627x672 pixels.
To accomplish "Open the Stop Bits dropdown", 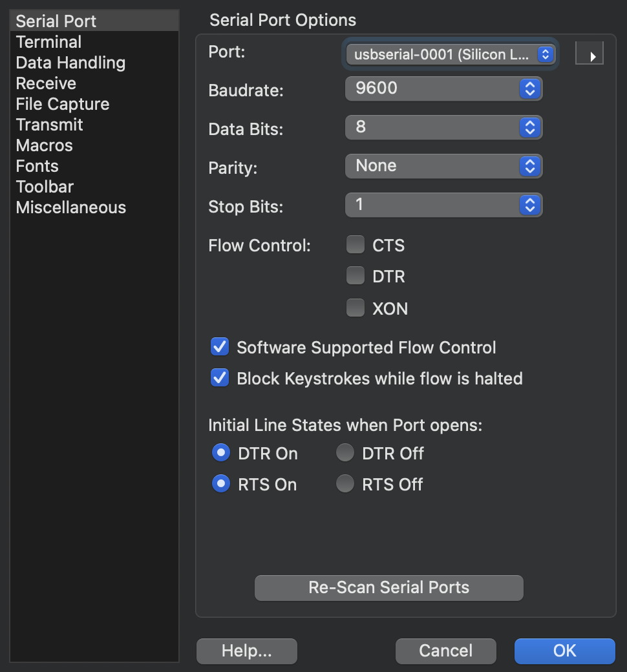I will pos(443,205).
